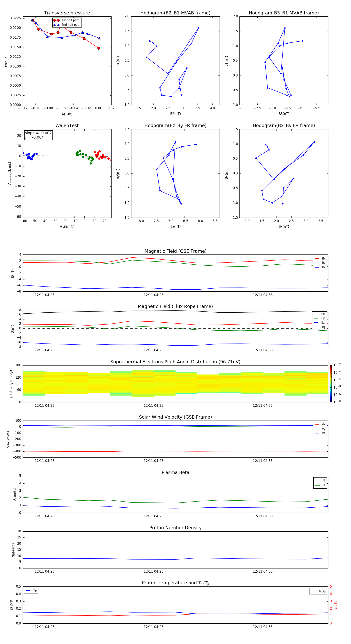Click the 'Hodogram(B2_B1 MVAB frame)' title
351x644 pixels.
pyautogui.click(x=175, y=13)
